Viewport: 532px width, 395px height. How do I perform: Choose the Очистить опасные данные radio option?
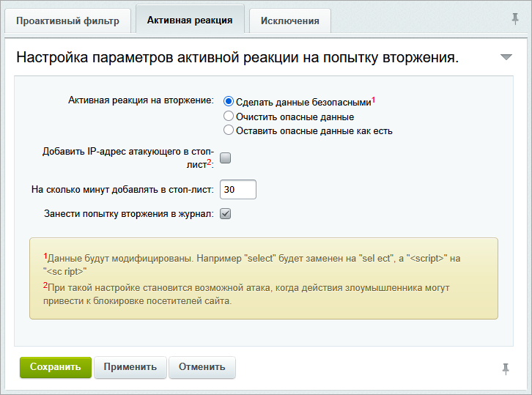(229, 117)
